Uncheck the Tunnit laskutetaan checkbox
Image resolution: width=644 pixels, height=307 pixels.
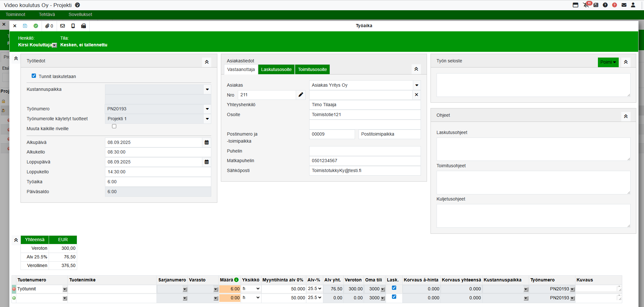click(x=34, y=76)
